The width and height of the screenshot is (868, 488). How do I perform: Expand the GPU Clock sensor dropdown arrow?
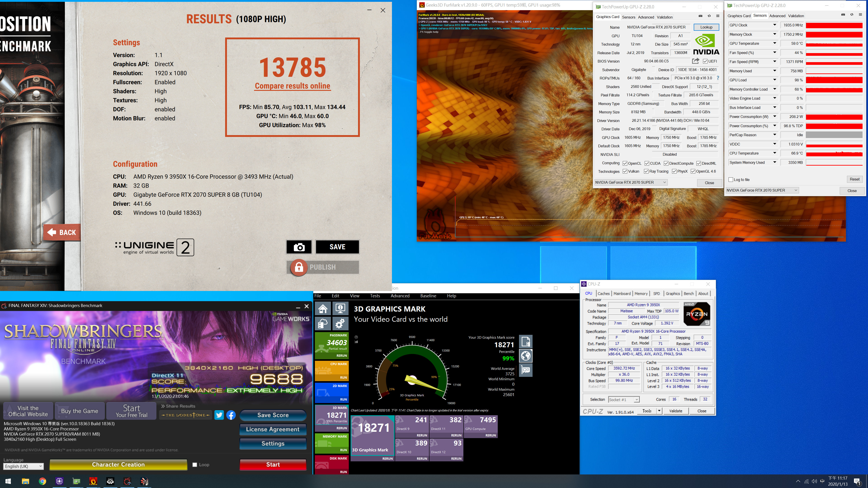coord(774,25)
